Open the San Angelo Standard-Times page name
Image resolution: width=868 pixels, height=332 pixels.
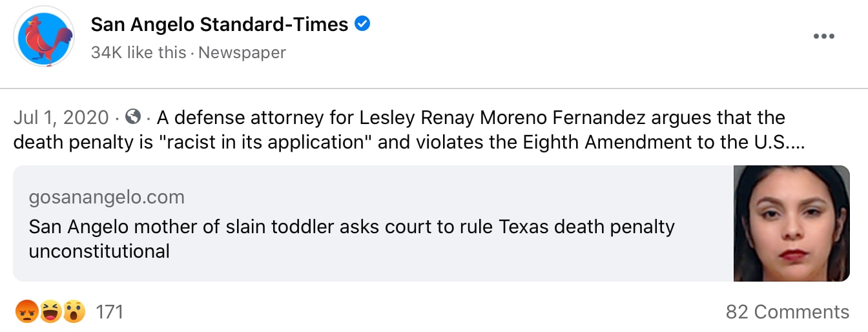point(219,25)
